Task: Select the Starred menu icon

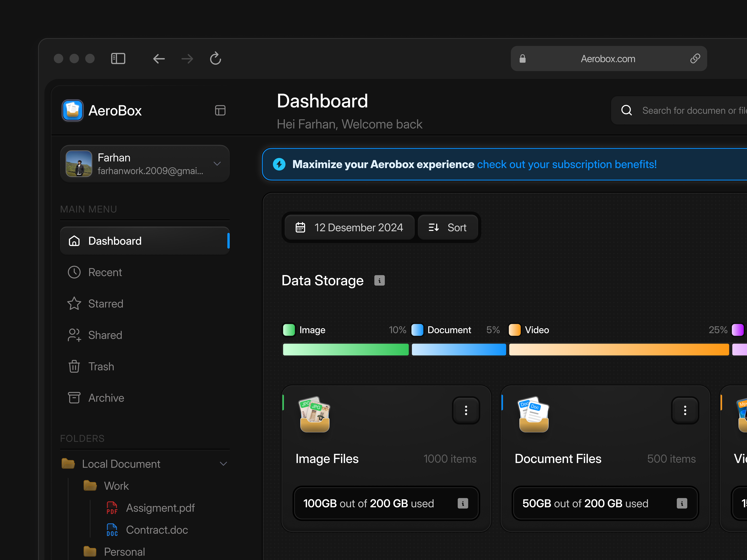Action: (74, 303)
